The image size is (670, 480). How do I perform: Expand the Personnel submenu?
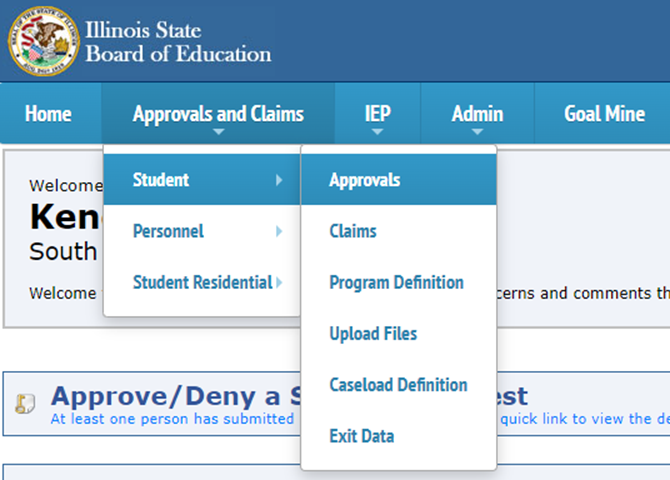pos(168,231)
